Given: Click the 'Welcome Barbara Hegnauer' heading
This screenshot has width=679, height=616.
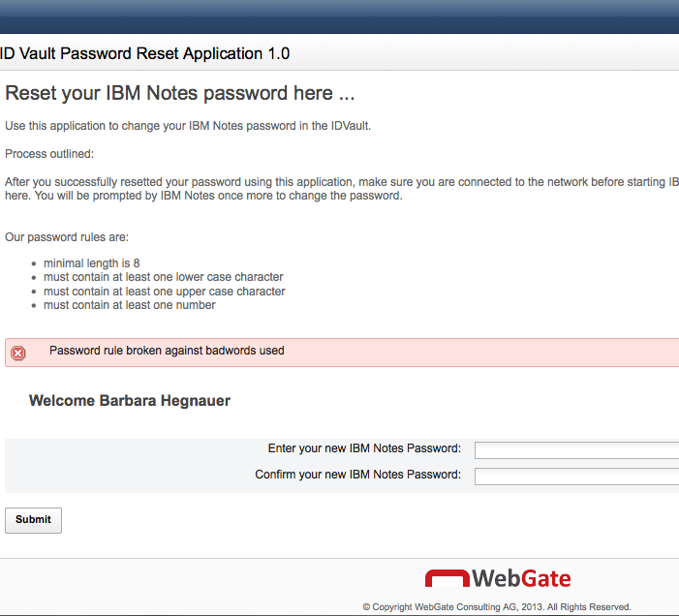Looking at the screenshot, I should (130, 400).
